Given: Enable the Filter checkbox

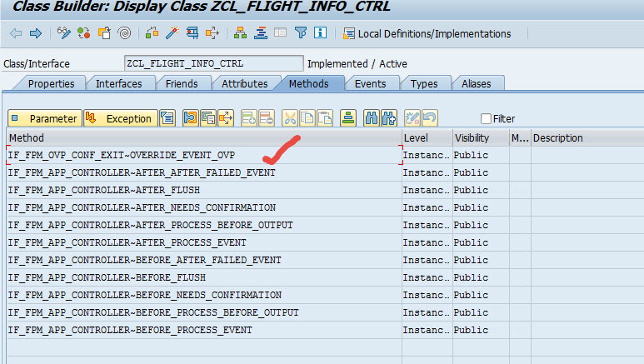Looking at the screenshot, I should point(486,119).
